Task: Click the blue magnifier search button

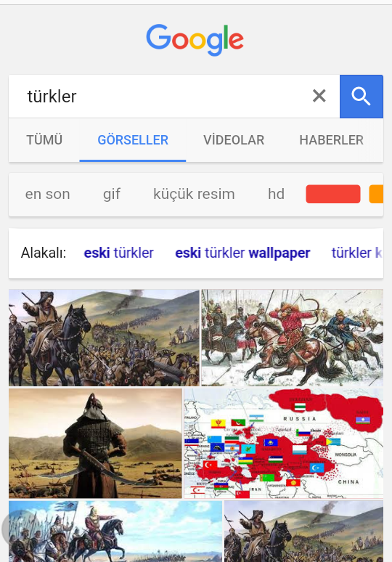Action: click(362, 97)
